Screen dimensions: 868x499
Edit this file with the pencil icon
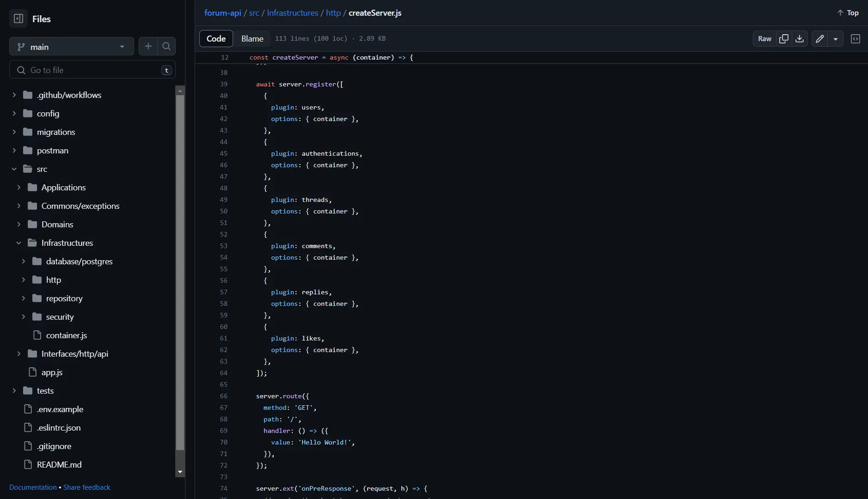[820, 39]
